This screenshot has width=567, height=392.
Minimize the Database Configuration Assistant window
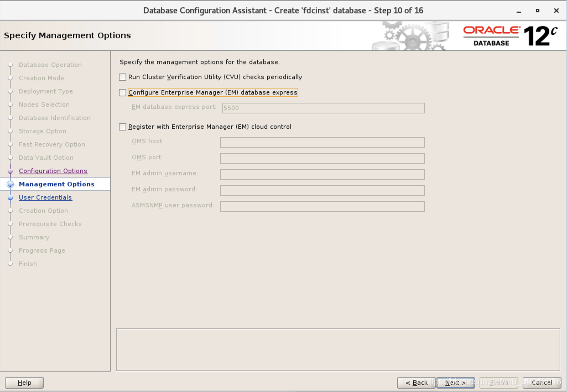click(519, 11)
